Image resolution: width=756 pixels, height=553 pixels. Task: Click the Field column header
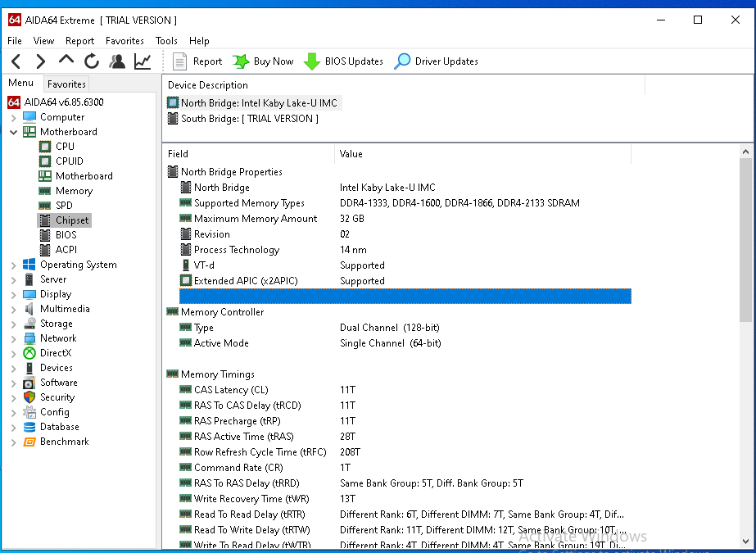248,154
